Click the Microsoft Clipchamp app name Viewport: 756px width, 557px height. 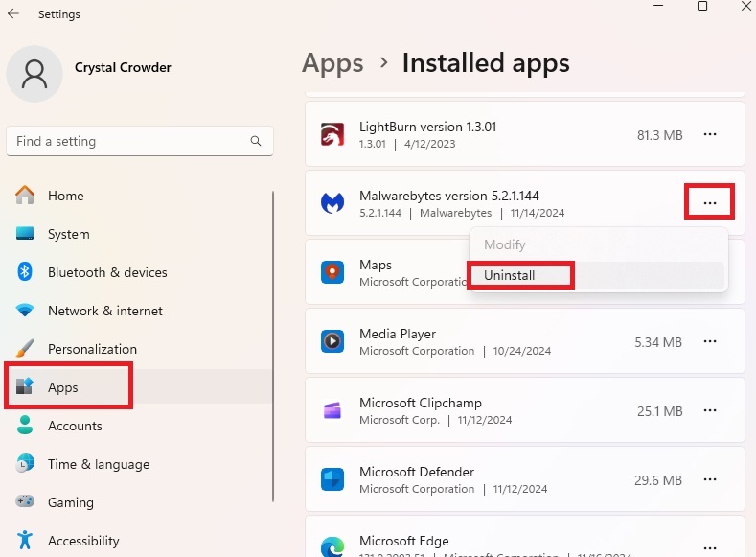421,403
